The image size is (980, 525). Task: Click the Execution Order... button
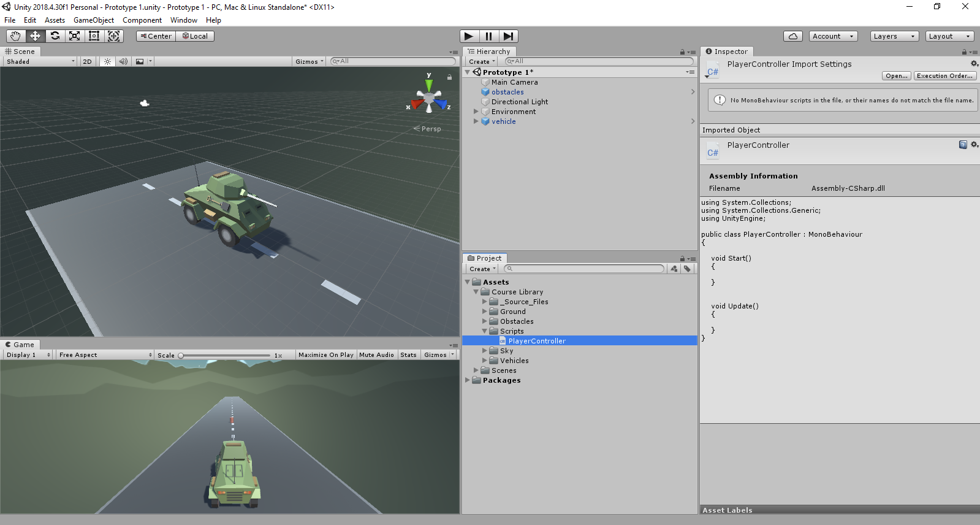[x=945, y=76]
